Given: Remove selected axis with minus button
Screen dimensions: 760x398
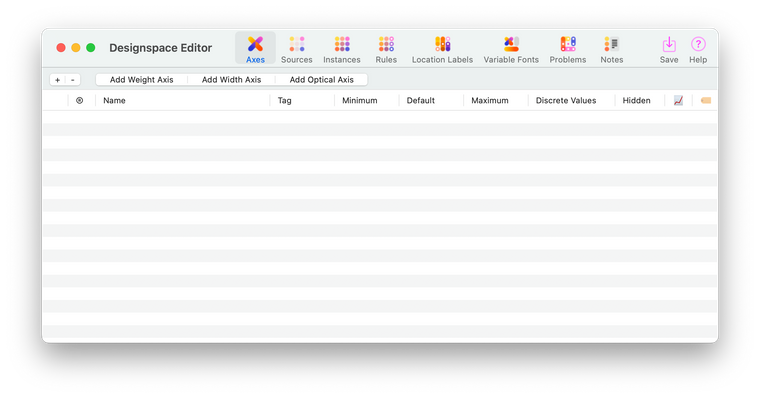Looking at the screenshot, I should tap(73, 80).
